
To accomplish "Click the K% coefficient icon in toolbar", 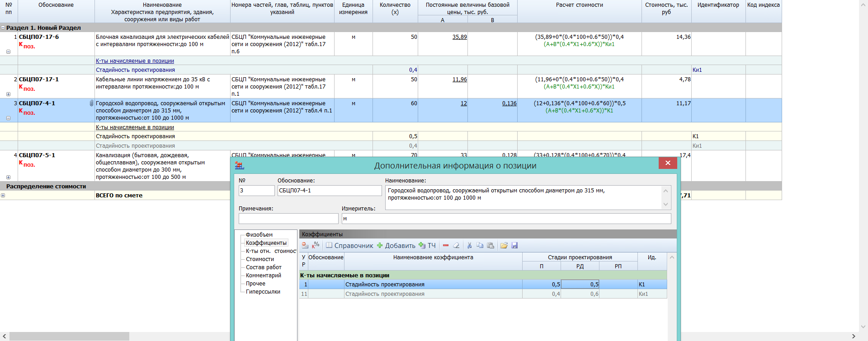I will pos(316,245).
